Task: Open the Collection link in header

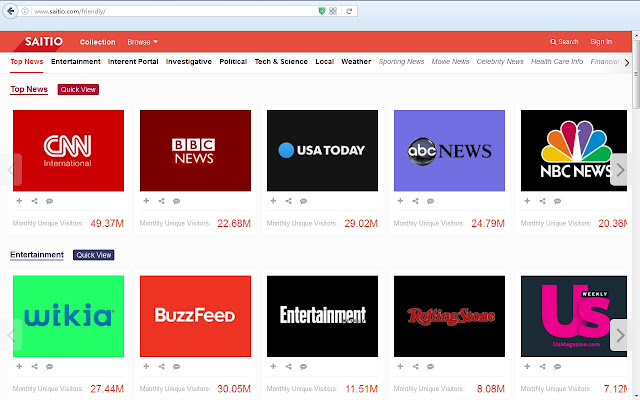Action: point(98,42)
